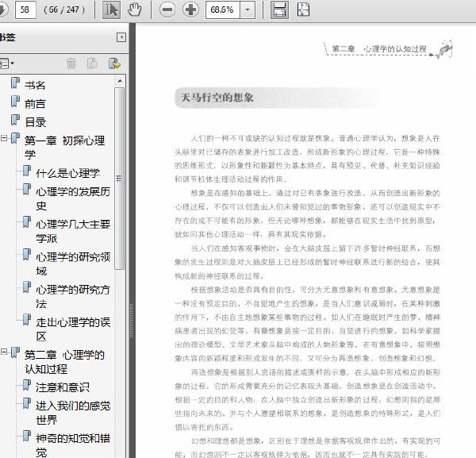Screen dimensions: 476x458
Task: Enable scrolling page display mode icon
Action: [x=279, y=10]
